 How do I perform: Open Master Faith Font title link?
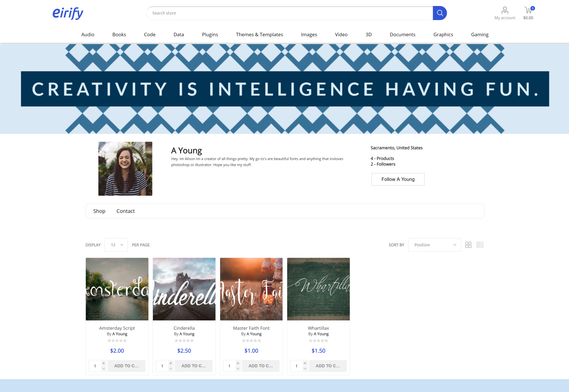tap(251, 328)
